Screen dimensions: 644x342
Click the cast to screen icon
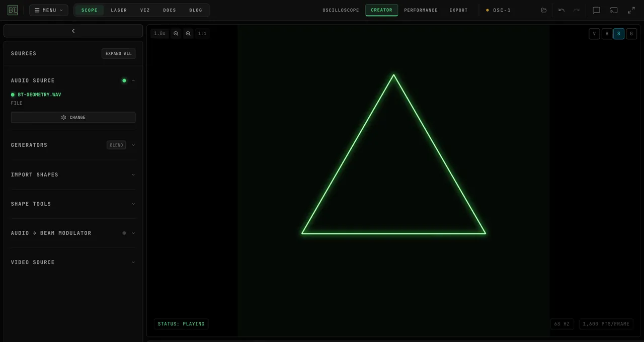[614, 10]
